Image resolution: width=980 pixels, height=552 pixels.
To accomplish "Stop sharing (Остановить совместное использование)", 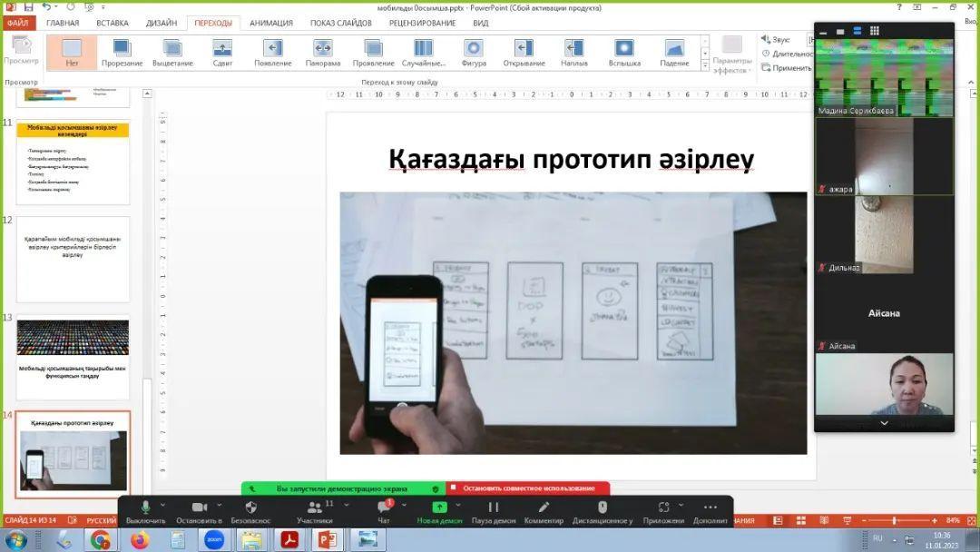I will [x=528, y=488].
